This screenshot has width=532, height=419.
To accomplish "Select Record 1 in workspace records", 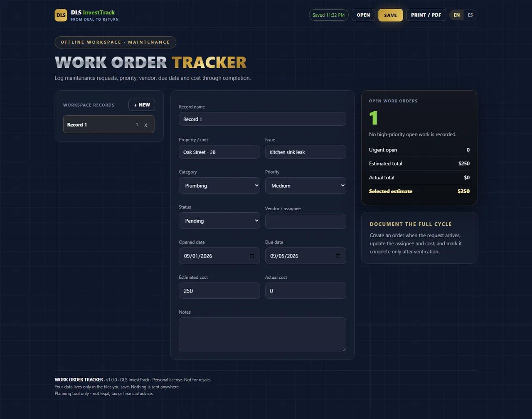I will click(108, 124).
